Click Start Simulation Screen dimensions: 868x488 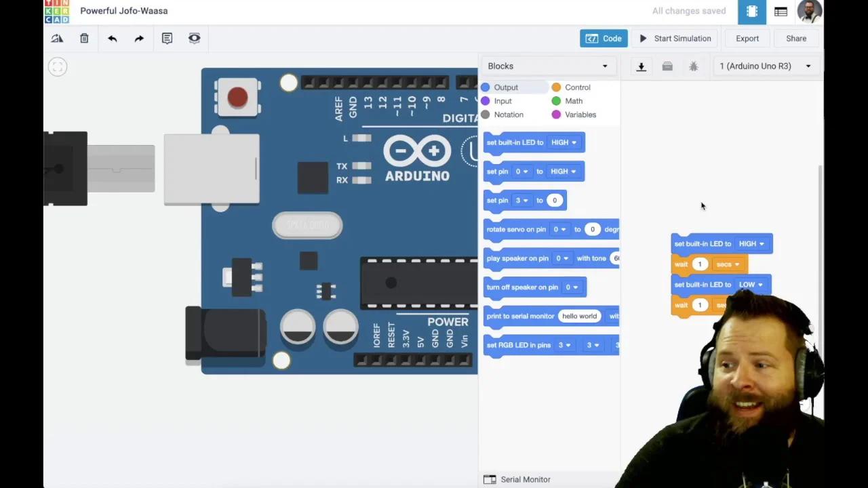[675, 38]
